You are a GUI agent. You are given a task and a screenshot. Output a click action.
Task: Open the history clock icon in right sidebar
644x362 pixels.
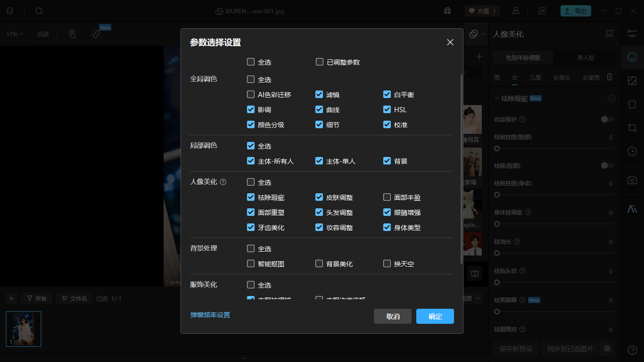coord(632,151)
